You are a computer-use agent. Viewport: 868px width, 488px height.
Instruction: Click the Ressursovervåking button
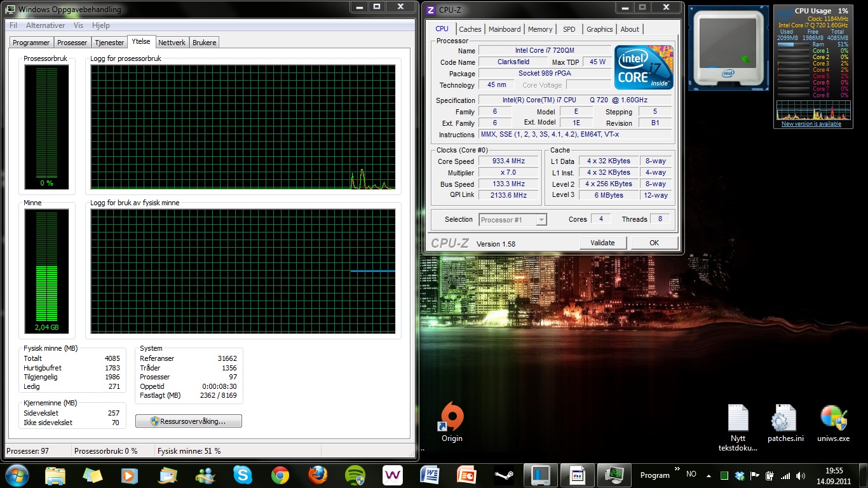click(189, 421)
